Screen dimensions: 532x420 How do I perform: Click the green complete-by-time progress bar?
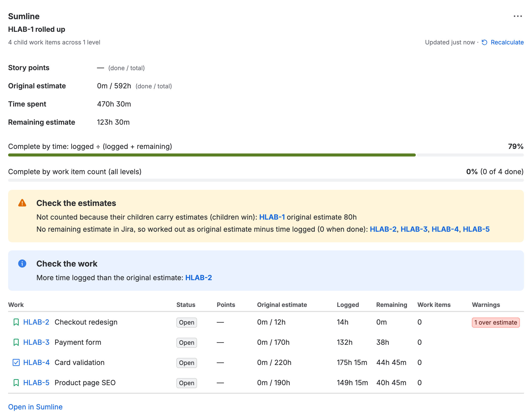coord(212,155)
